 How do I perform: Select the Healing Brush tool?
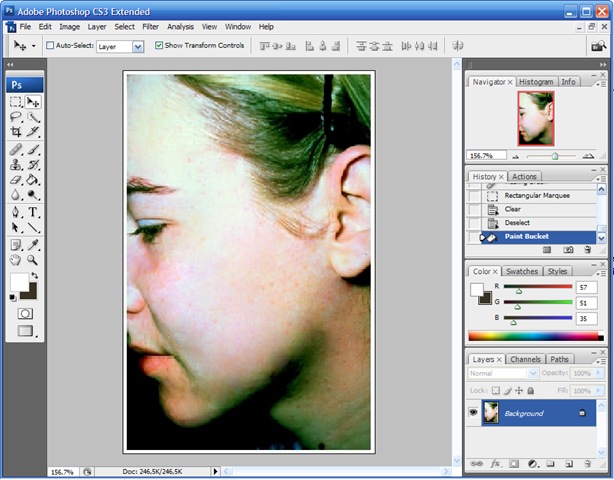16,149
